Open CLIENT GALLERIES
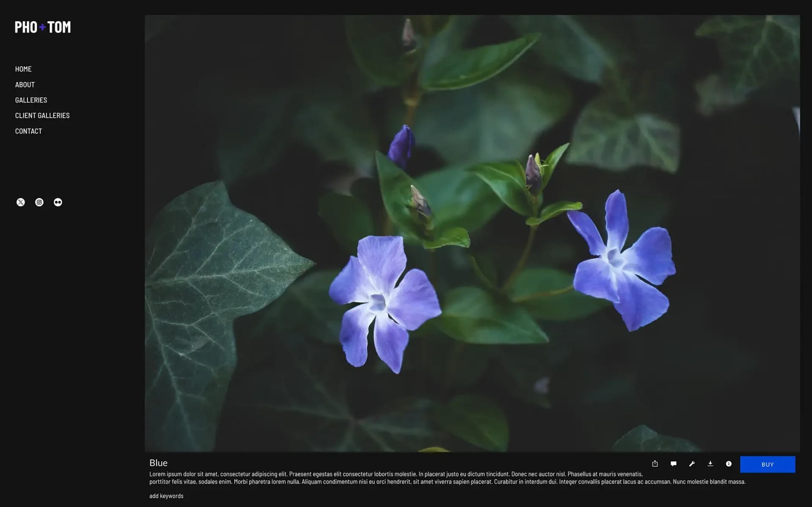This screenshot has height=507, width=812. pos(42,115)
